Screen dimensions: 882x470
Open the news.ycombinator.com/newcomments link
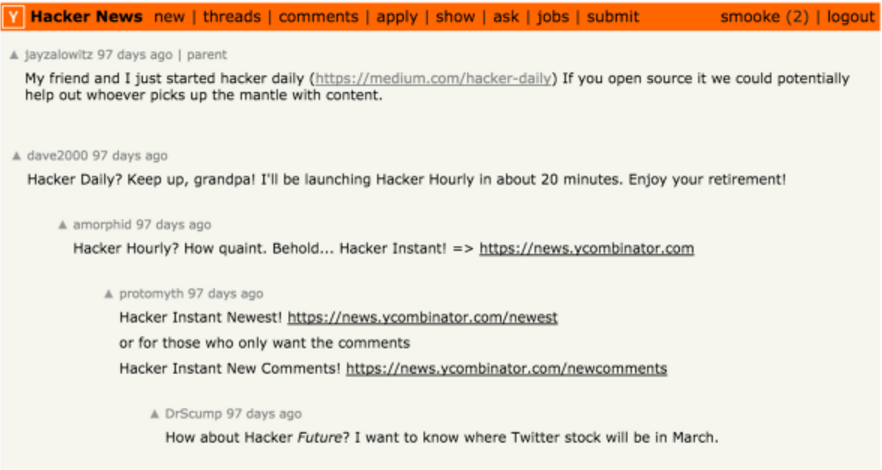click(506, 368)
